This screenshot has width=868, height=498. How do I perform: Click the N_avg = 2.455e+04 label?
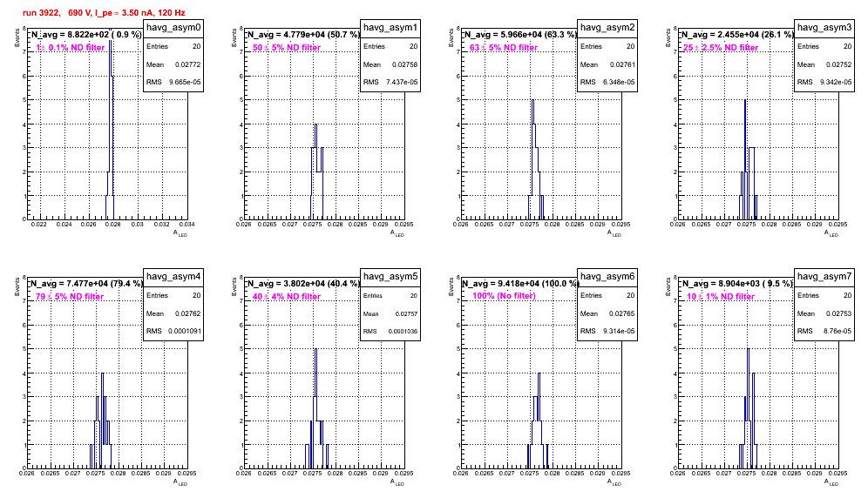click(737, 35)
